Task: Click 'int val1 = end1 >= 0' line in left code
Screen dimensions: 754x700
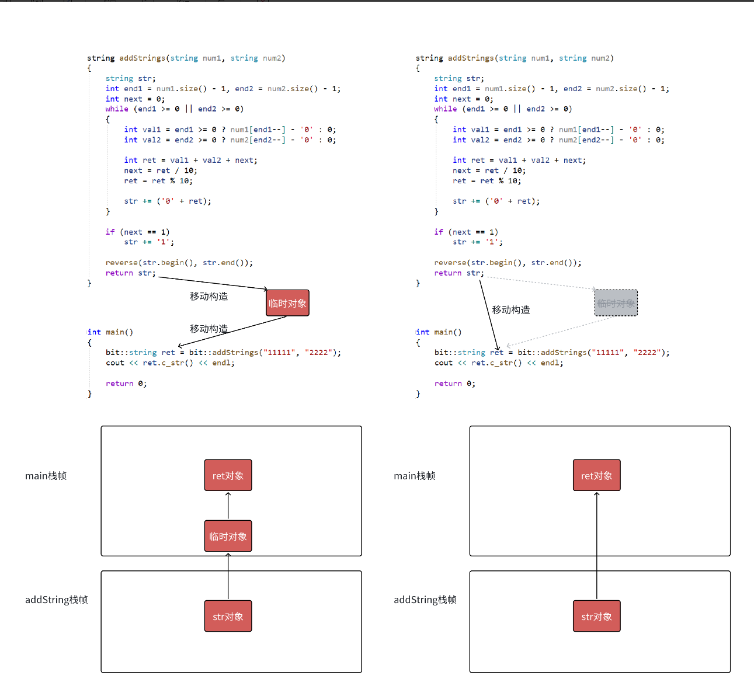Action: tap(230, 130)
